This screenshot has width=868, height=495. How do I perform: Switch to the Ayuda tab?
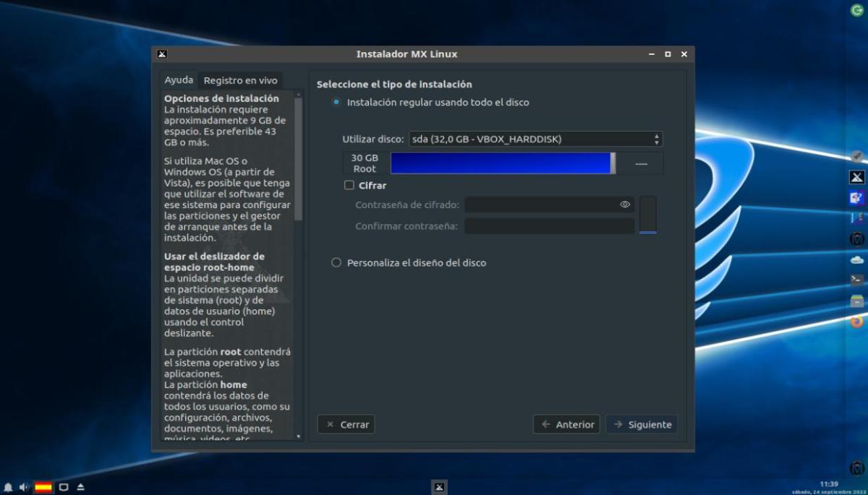coord(179,80)
